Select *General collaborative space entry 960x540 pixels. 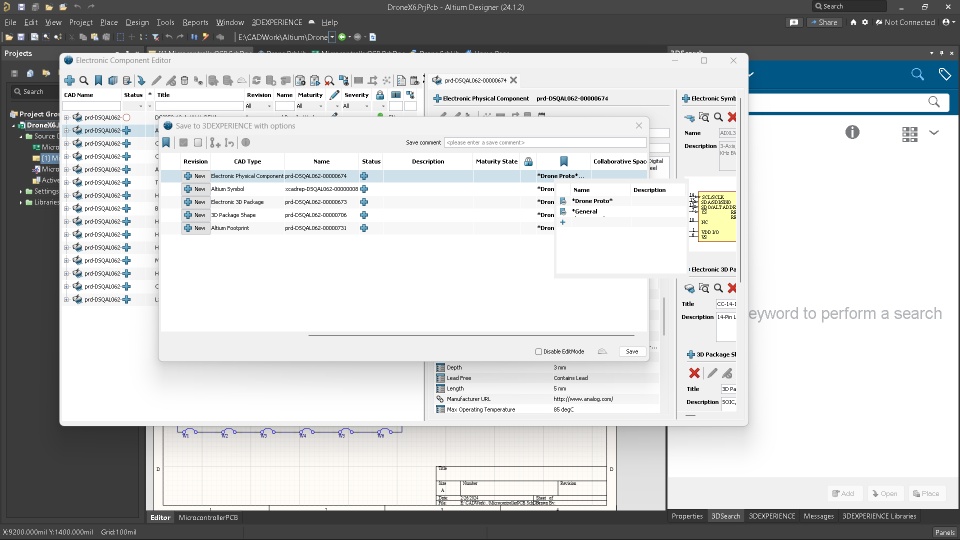585,212
